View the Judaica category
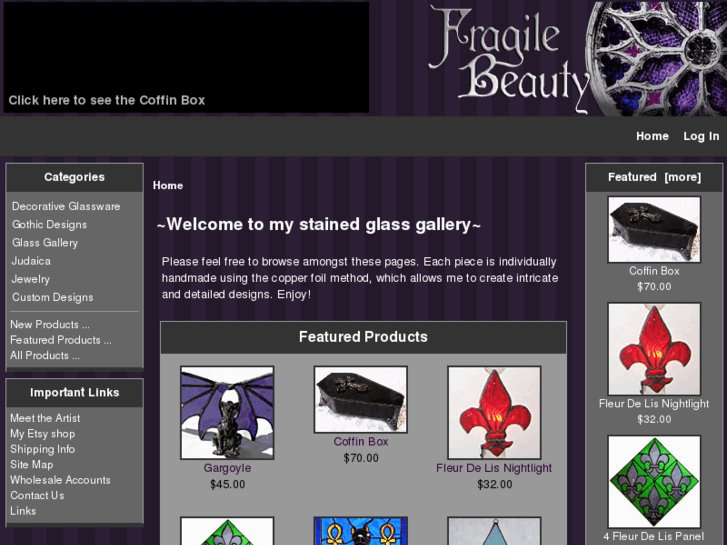 pyautogui.click(x=31, y=261)
